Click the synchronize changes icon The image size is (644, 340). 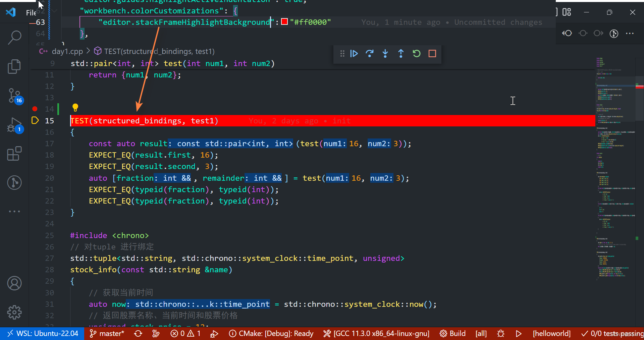click(138, 334)
